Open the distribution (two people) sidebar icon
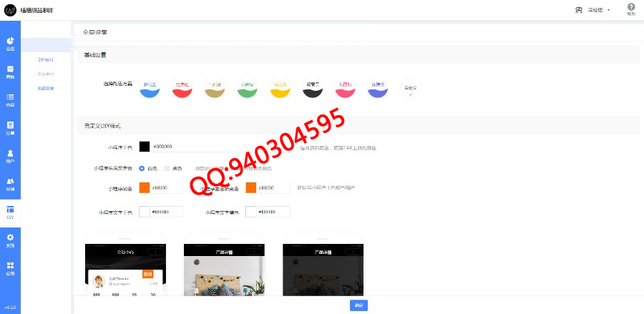Viewport: 644px width, 314px height. click(x=10, y=183)
